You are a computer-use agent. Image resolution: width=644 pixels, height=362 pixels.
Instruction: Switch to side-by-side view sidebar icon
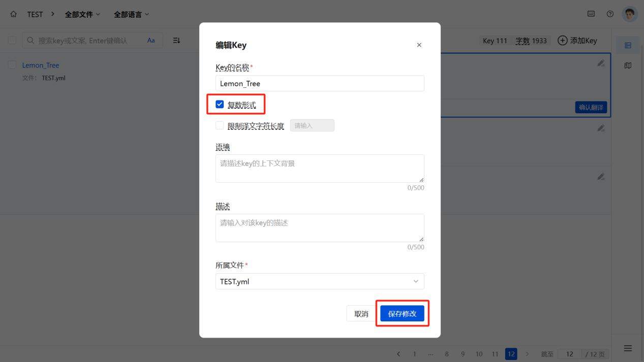(x=628, y=65)
